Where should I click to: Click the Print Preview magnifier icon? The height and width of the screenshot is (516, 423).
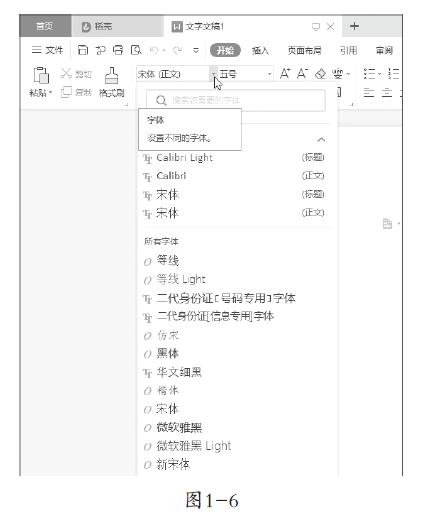coord(136,50)
